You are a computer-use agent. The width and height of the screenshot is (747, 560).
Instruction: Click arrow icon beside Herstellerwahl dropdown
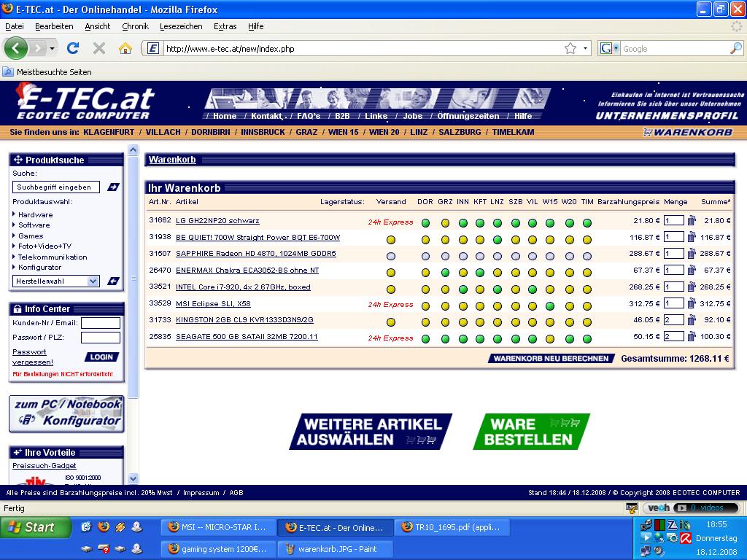tap(113, 281)
